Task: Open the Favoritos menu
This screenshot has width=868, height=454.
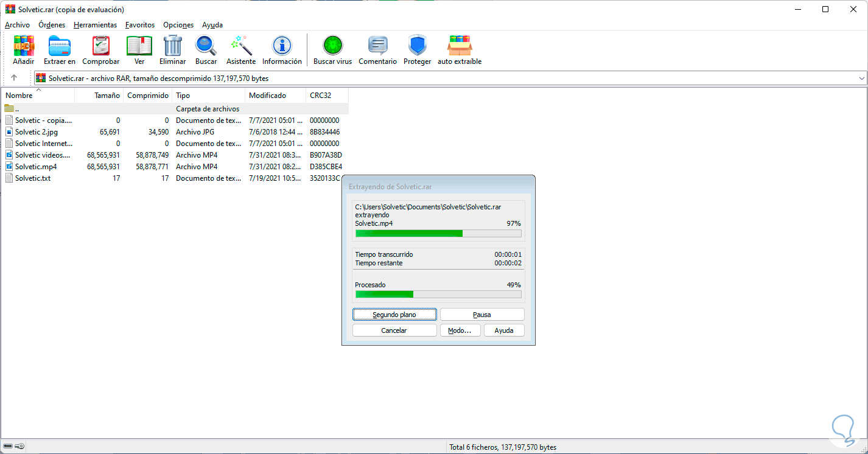Action: pos(140,25)
